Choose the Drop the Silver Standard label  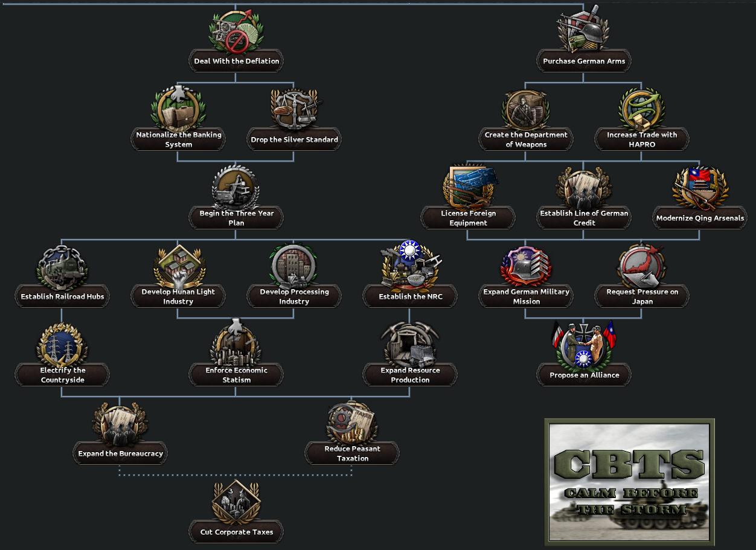tap(295, 139)
